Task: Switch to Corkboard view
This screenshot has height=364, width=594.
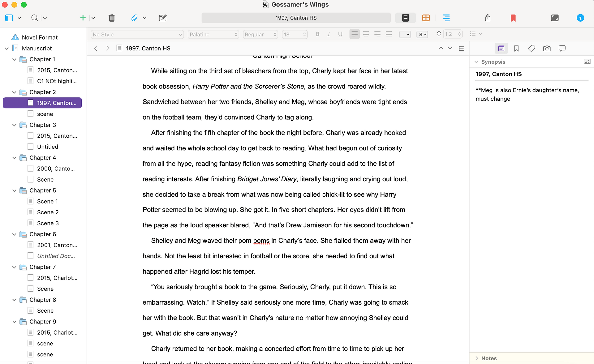Action: pos(426,18)
